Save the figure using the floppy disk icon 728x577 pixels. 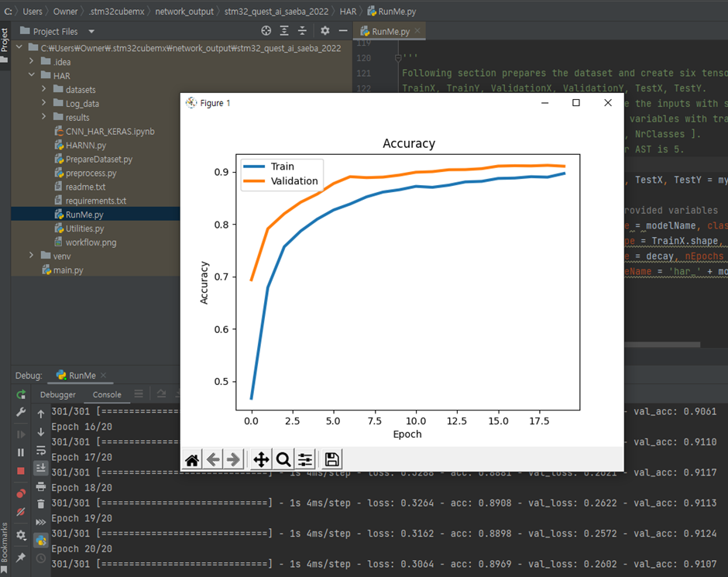pyautogui.click(x=331, y=459)
